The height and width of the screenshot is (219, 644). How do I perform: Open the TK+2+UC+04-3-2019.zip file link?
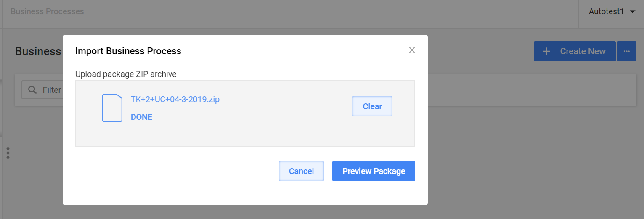(175, 100)
